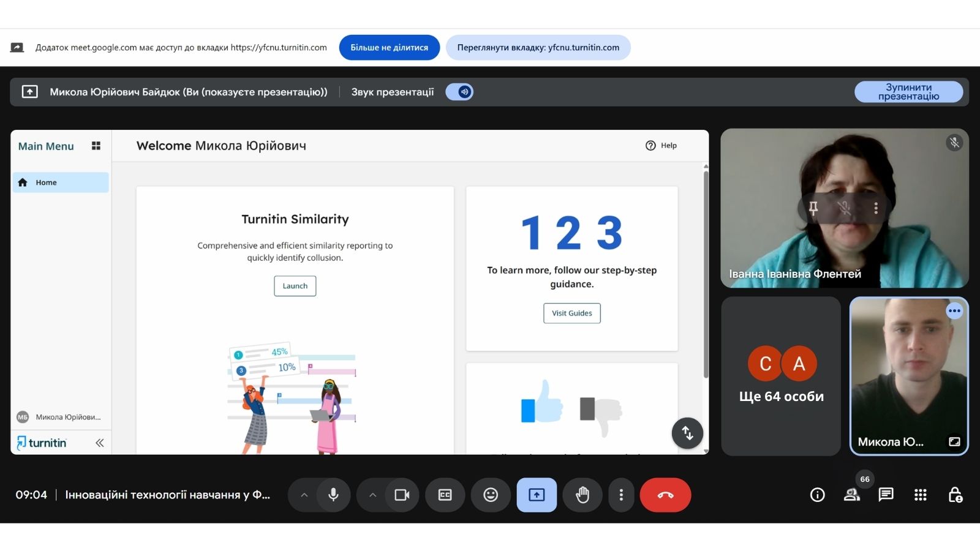Click the Turnitin page vertical scrollbar

706,274
